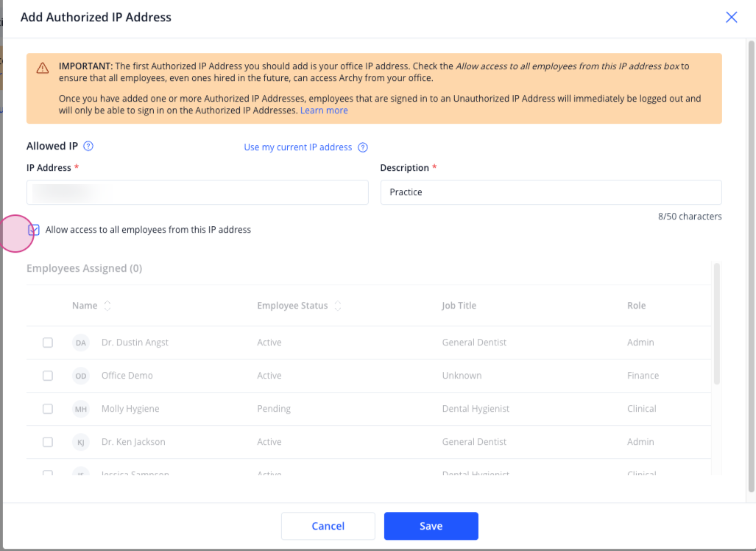
Task: Click Molly Hygiene's Clinical role cell
Action: click(x=642, y=409)
